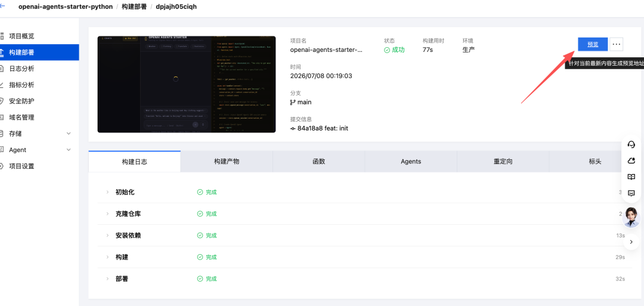Click the 29s duration of 构建
644x306 pixels.
620,257
